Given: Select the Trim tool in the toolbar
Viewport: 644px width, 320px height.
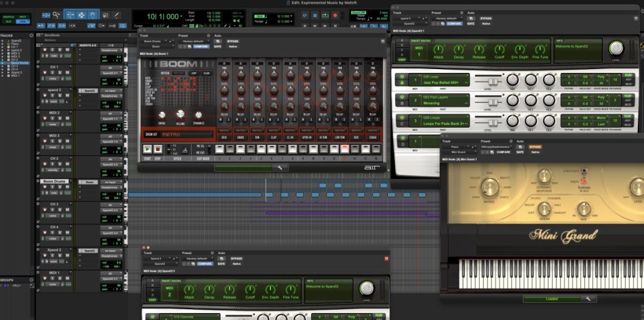Looking at the screenshot, I should (70, 15).
